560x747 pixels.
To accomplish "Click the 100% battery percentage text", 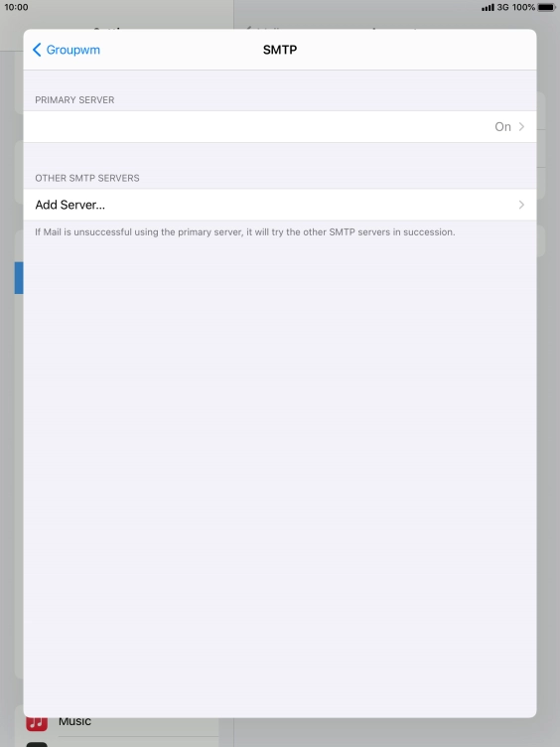I will (x=523, y=7).
